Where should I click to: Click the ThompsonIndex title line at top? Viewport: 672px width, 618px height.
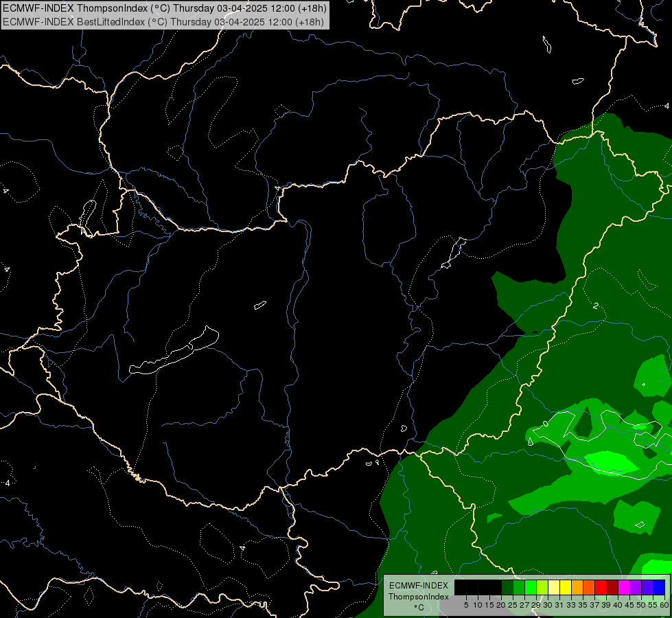point(165,8)
